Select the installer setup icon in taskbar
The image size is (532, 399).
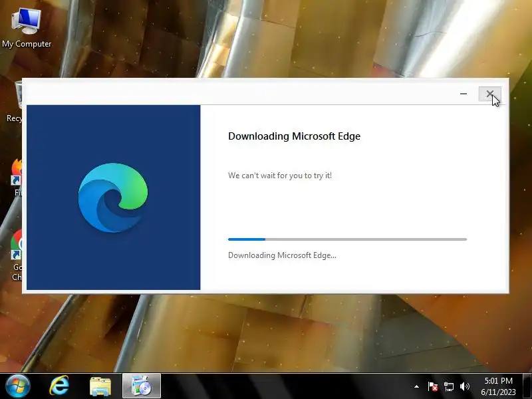pyautogui.click(x=142, y=386)
